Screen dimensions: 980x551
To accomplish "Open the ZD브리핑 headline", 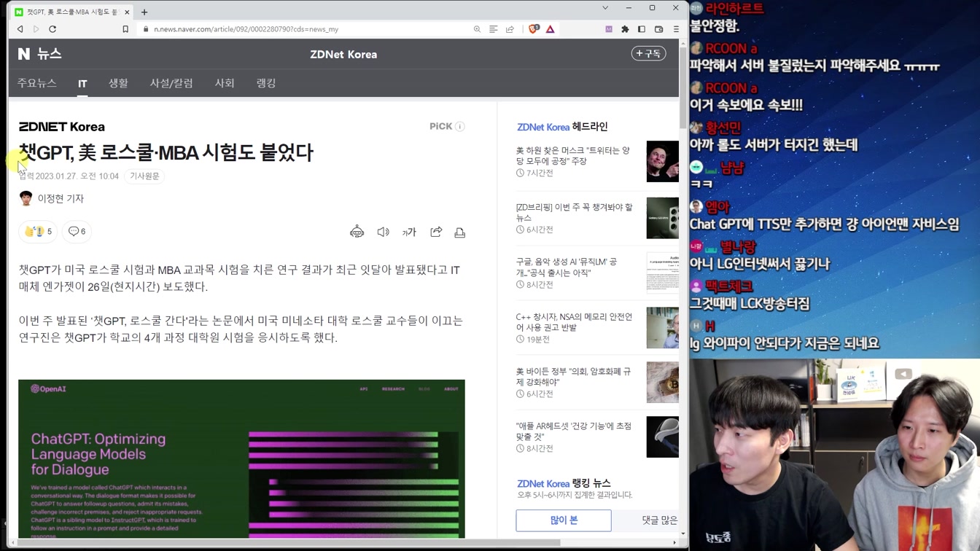I will point(574,212).
